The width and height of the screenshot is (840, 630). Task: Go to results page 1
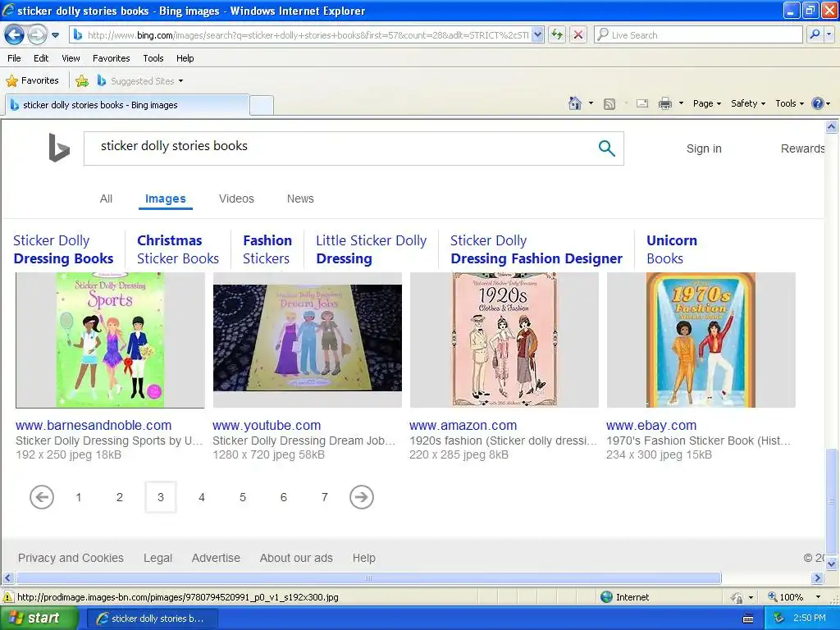click(79, 497)
